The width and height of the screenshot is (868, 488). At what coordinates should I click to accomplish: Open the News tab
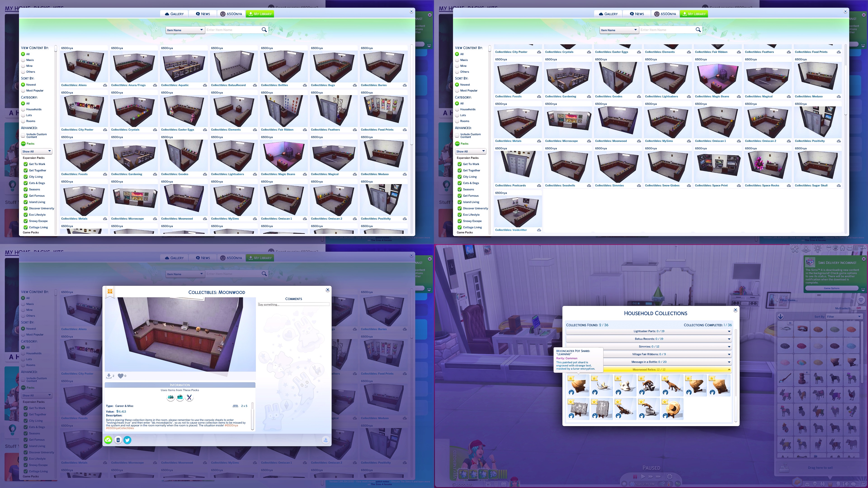click(x=203, y=14)
